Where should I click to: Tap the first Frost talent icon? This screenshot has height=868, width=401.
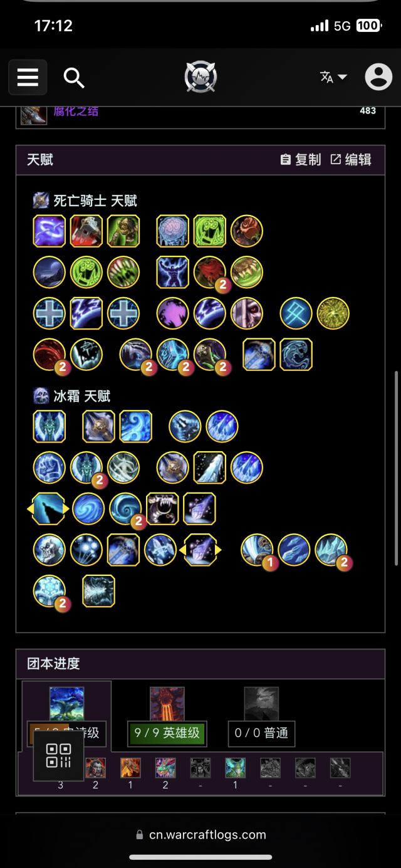49,426
